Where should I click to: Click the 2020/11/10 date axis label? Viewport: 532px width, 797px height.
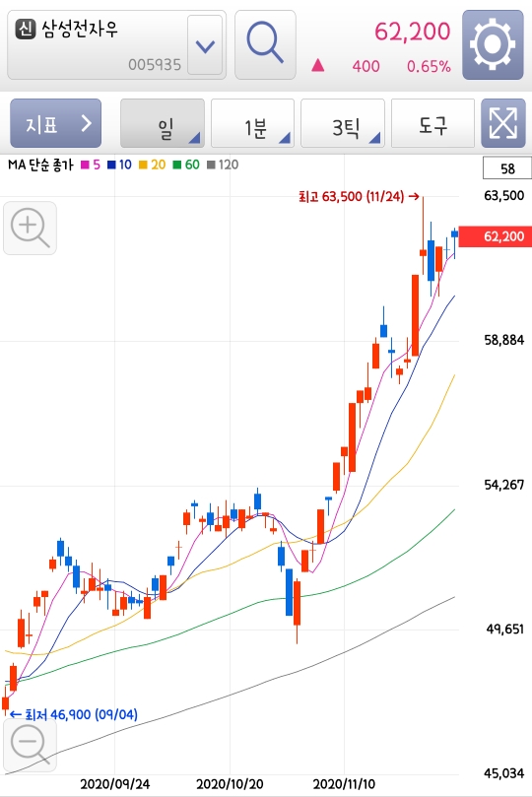pos(345,784)
